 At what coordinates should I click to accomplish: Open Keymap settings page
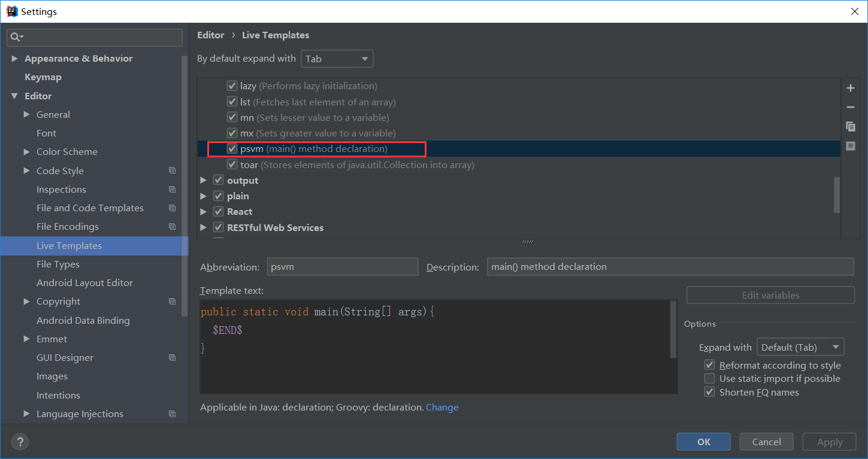click(43, 77)
